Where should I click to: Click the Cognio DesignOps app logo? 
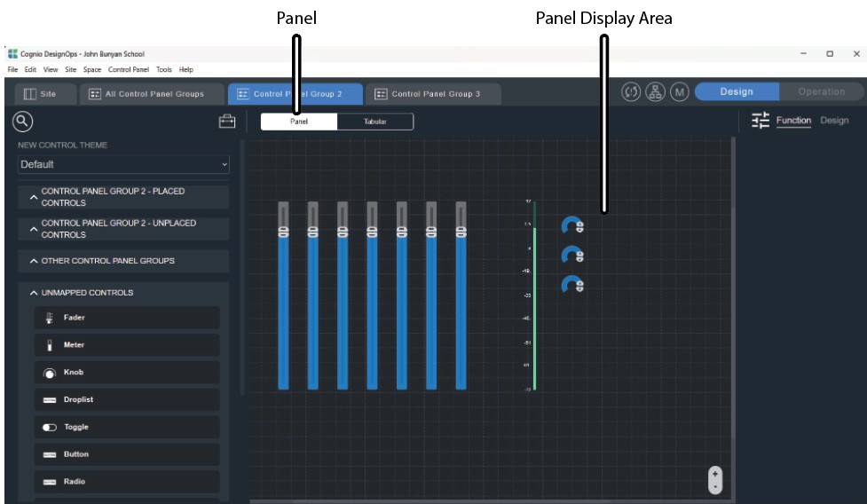[12, 53]
